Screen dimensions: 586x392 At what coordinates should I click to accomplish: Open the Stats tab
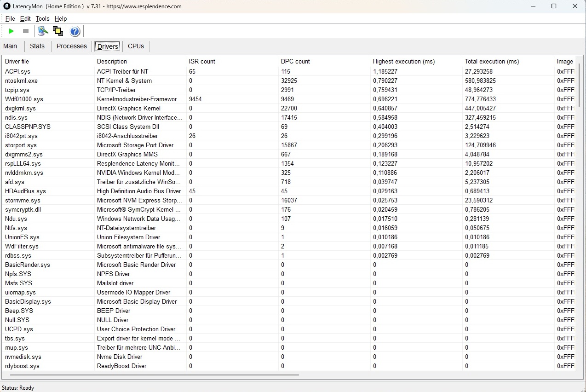(x=37, y=46)
